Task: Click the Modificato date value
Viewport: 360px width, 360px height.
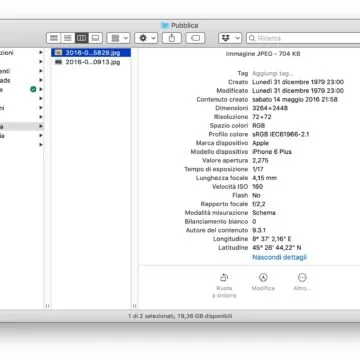Action: (298, 91)
